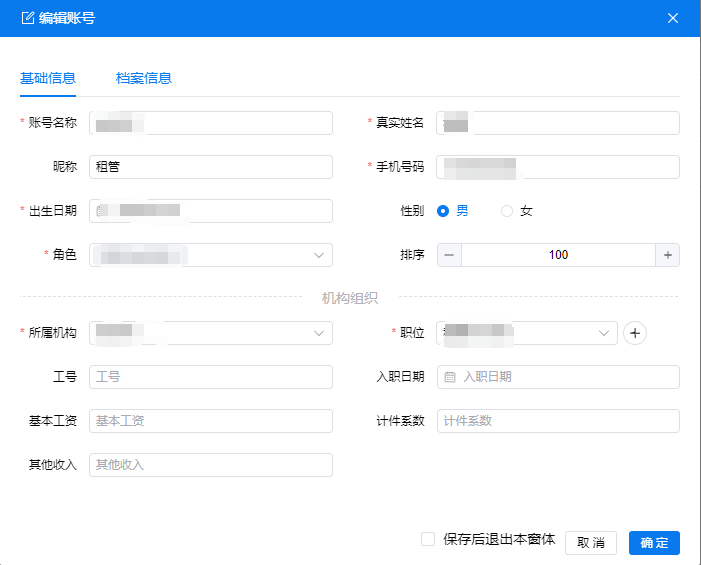Decrease 排序 value with minus button
The width and height of the screenshot is (701, 565).
coord(449,255)
